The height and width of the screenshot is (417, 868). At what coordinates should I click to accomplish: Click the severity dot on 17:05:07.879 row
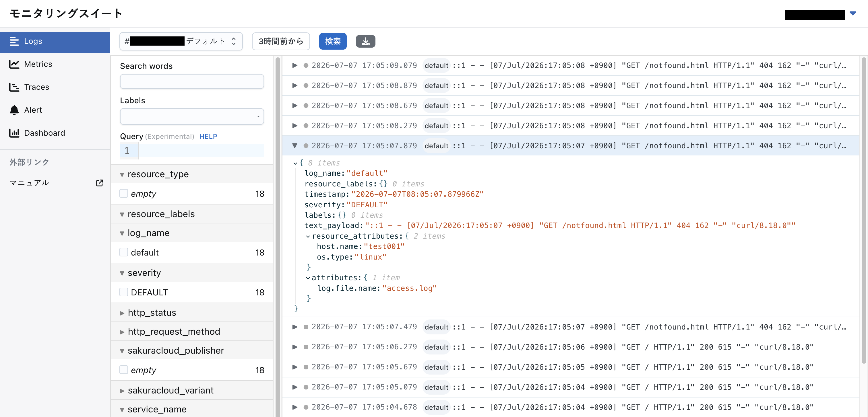(306, 146)
